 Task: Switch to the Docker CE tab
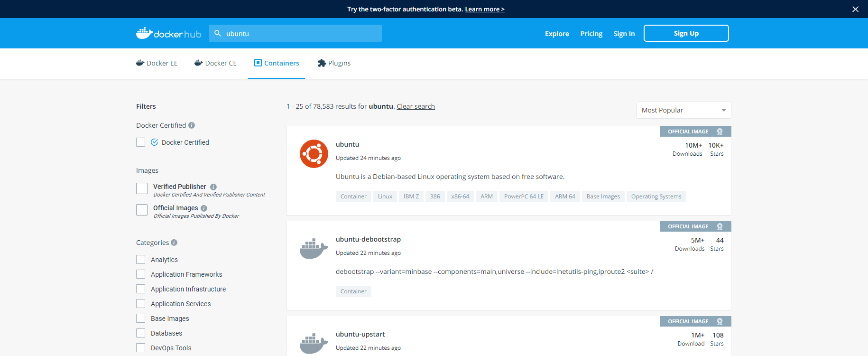(215, 63)
